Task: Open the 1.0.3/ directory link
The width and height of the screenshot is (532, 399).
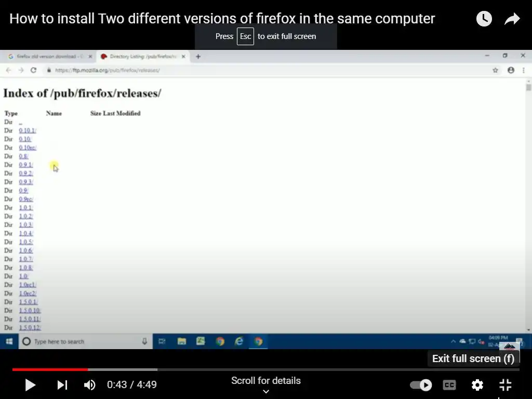Action: pos(26,224)
